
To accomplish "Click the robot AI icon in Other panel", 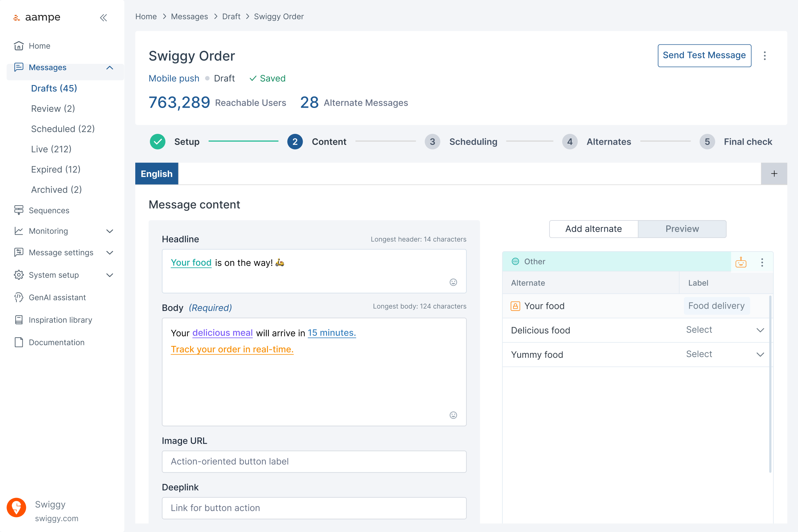I will tap(741, 262).
